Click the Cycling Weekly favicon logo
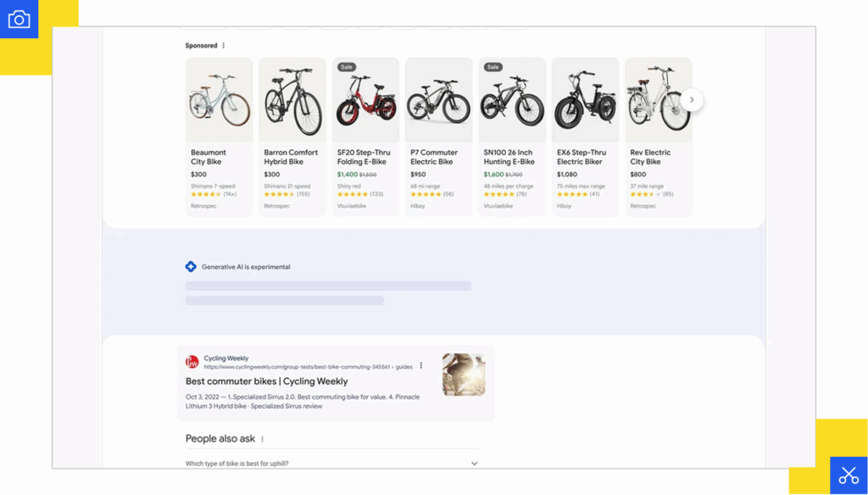Image resolution: width=868 pixels, height=495 pixels. click(x=192, y=362)
